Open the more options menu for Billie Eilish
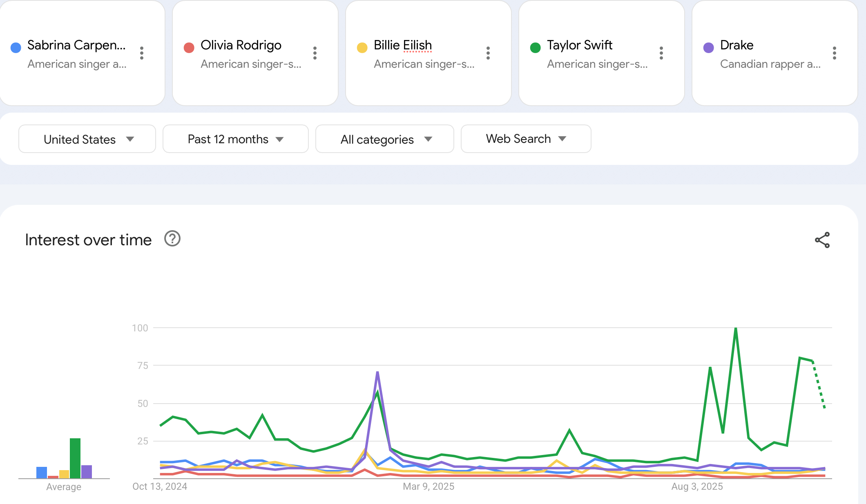Viewport: 866px width, 504px height. [488, 53]
